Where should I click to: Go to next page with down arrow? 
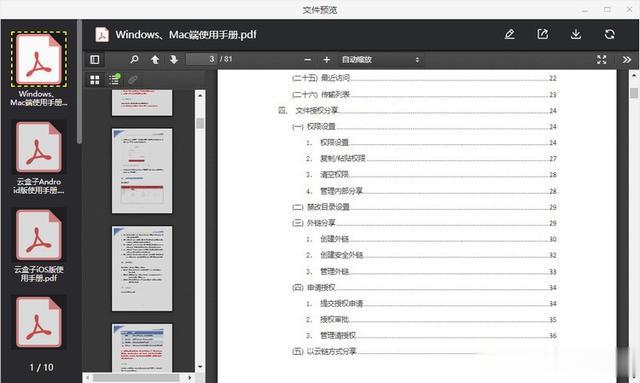(174, 60)
